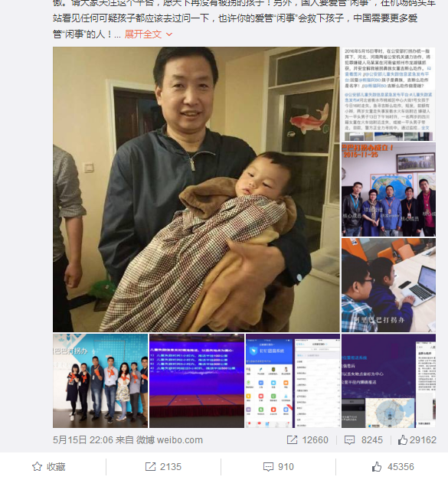Open the blue stage presentation thumbnail
Screen dimensions: 448x480
coord(197,380)
